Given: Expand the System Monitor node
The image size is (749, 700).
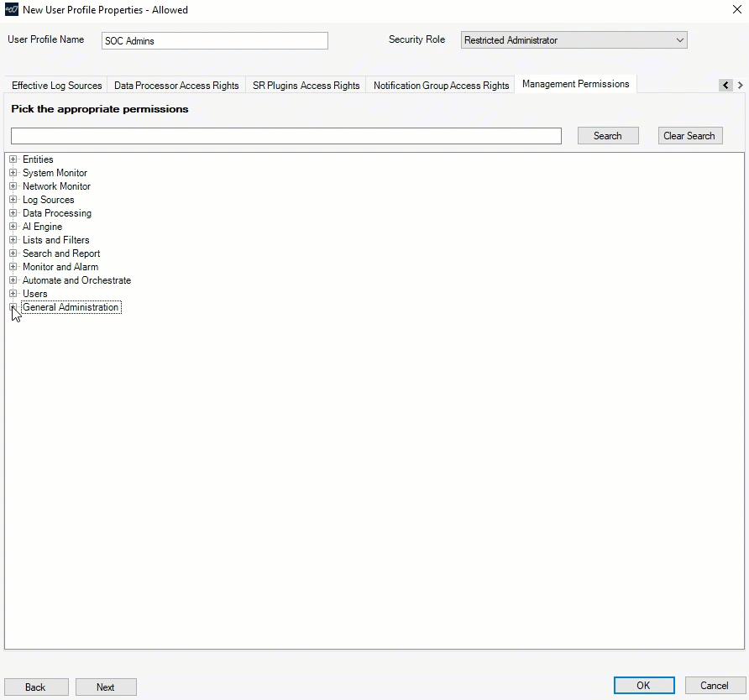Looking at the screenshot, I should 13,173.
